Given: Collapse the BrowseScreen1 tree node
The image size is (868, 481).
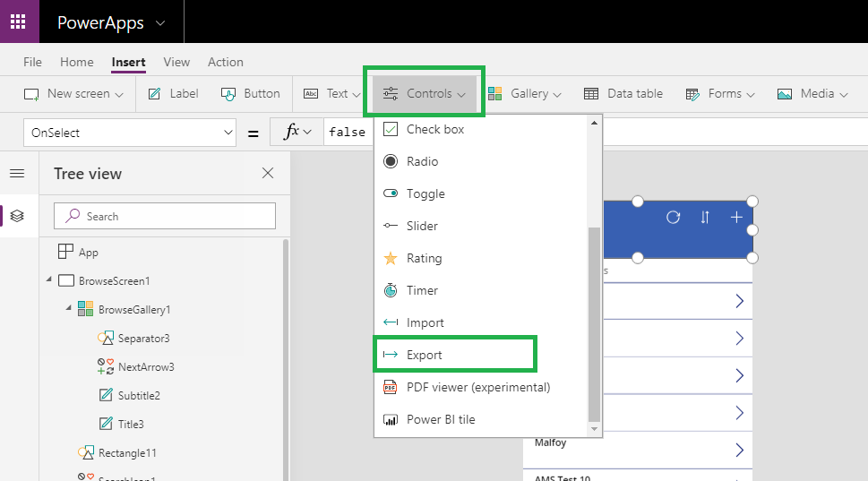Looking at the screenshot, I should click(x=48, y=279).
